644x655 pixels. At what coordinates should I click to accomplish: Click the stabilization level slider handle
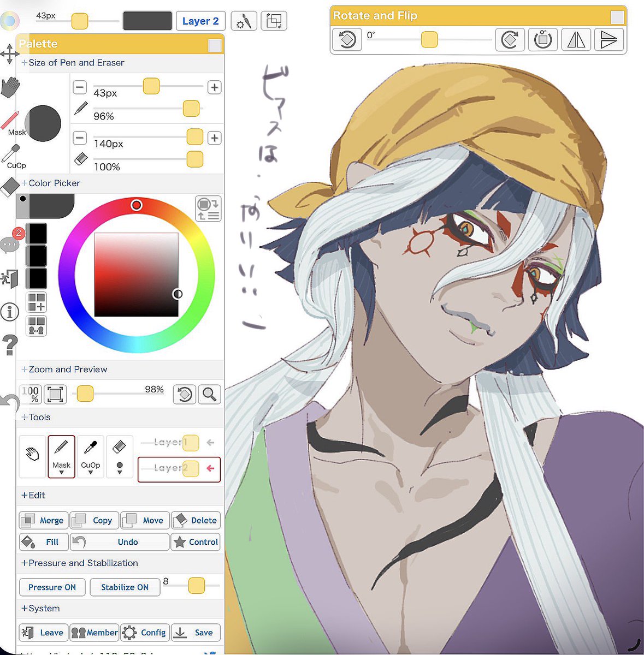[x=196, y=586]
